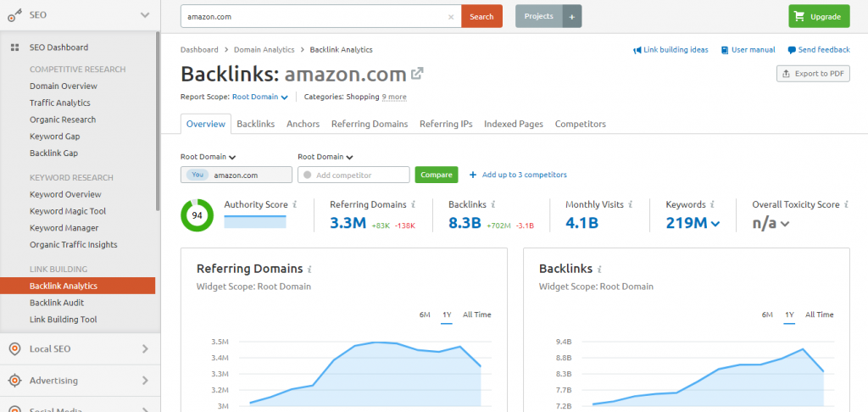Viewport: 868px width, 412px height.
Task: Select 1Y range in Referring Domains chart
Action: click(447, 315)
